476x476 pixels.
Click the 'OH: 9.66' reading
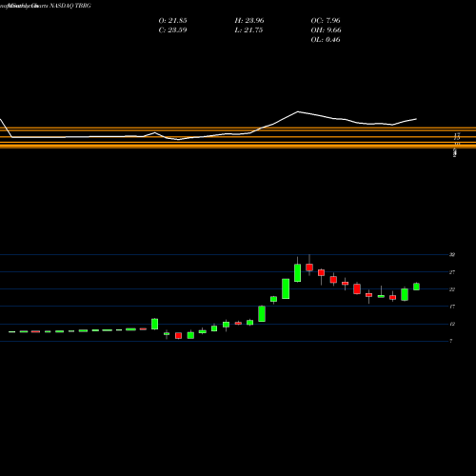(x=326, y=30)
